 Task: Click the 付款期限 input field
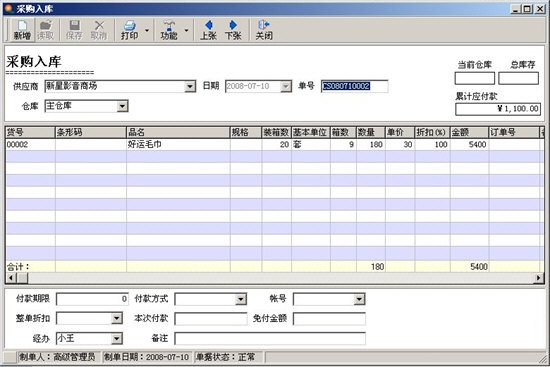point(92,299)
